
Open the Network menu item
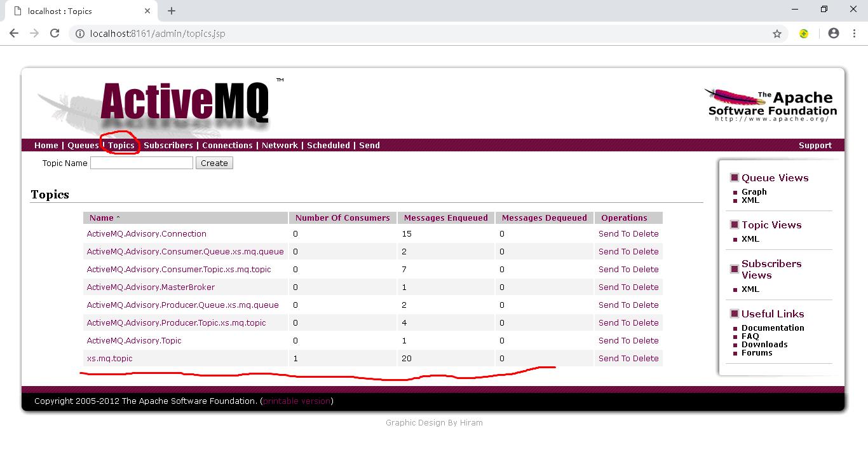coord(280,145)
